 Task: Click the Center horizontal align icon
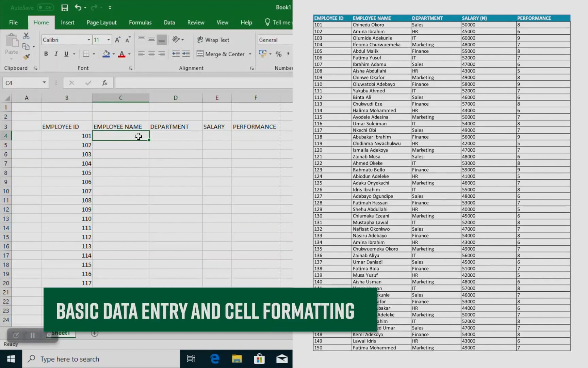click(x=151, y=54)
